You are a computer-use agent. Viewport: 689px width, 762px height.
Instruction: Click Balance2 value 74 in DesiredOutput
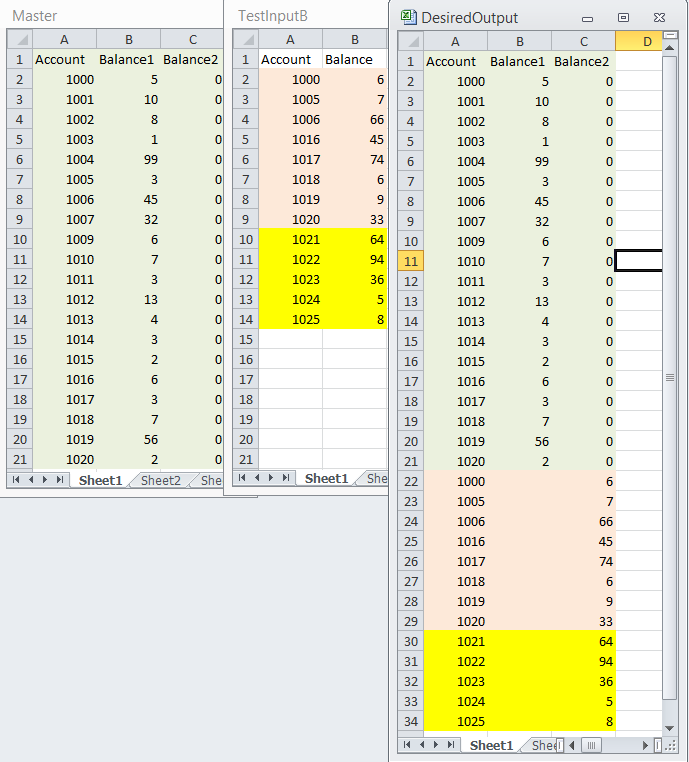[x=584, y=561]
